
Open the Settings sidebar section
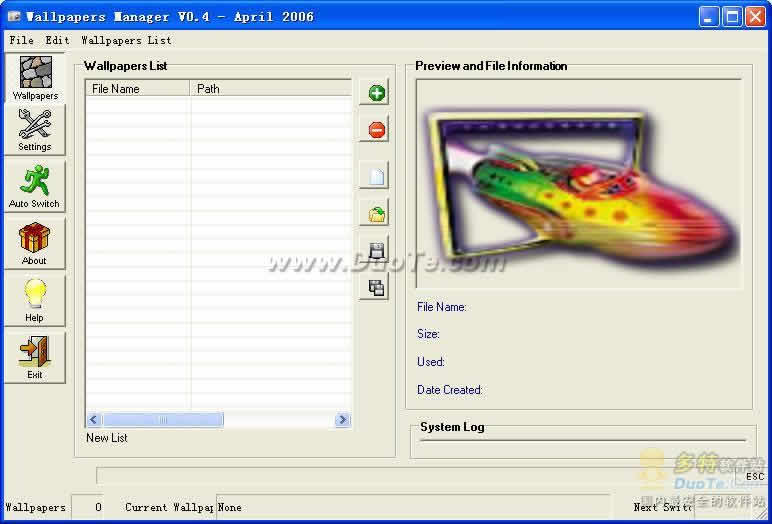[x=35, y=130]
